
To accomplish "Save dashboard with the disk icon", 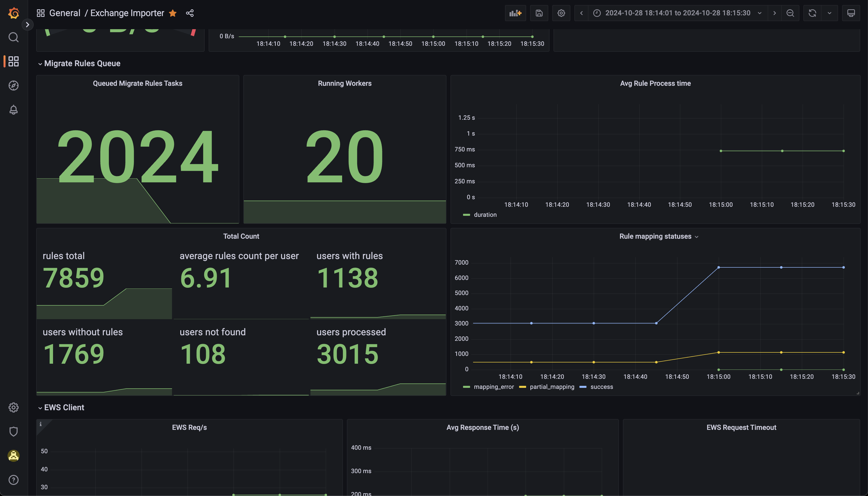I will 539,13.
